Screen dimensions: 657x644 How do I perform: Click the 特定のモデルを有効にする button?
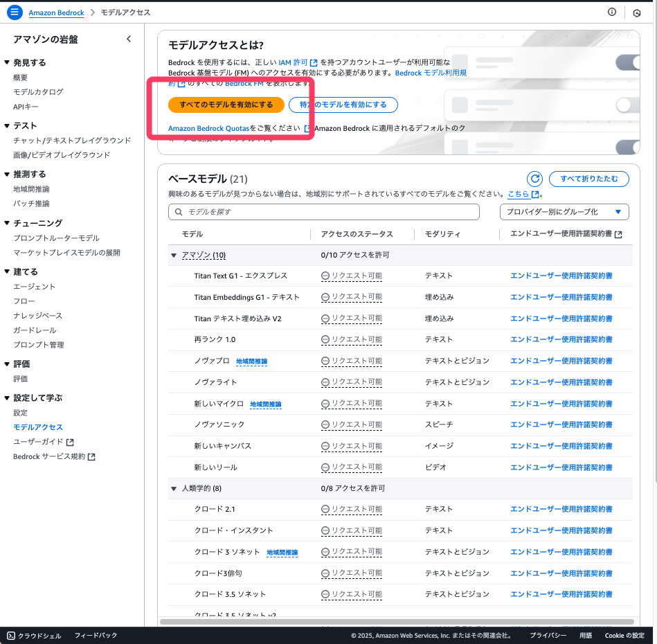pos(343,105)
